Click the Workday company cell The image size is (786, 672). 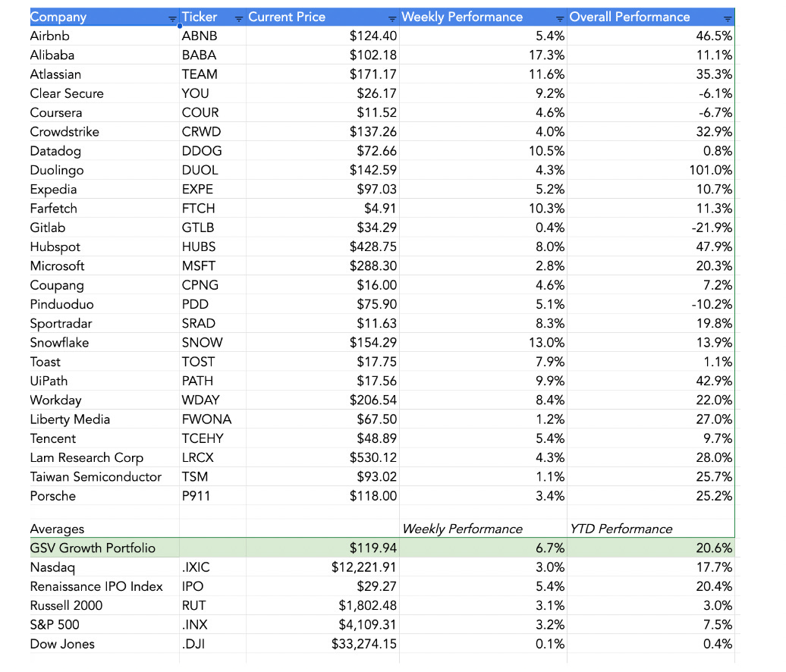click(x=104, y=400)
